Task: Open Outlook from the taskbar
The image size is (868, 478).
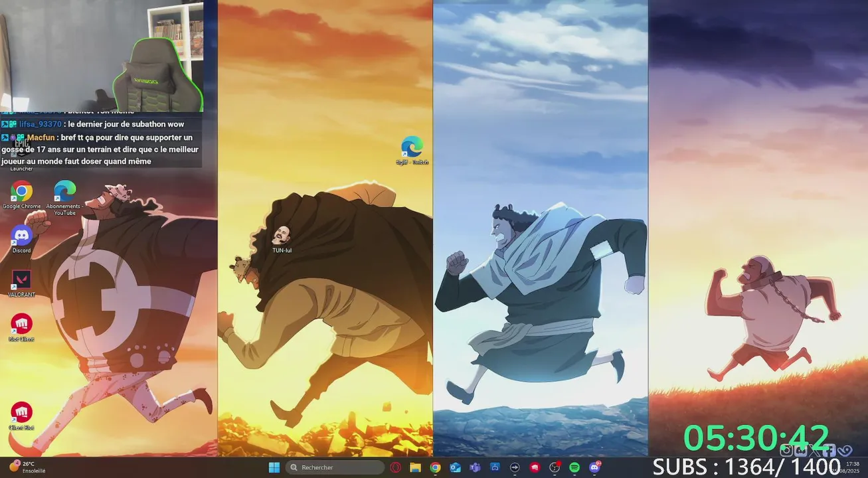Action: (x=455, y=467)
